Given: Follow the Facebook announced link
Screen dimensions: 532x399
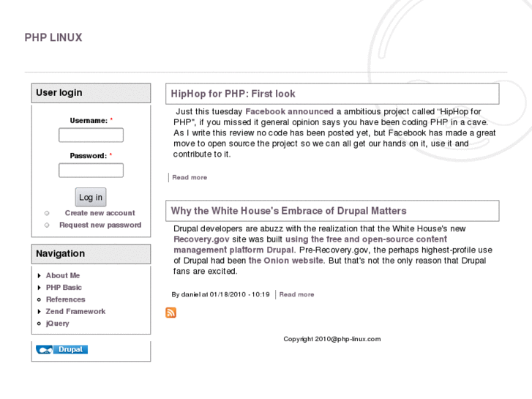Looking at the screenshot, I should tap(289, 111).
